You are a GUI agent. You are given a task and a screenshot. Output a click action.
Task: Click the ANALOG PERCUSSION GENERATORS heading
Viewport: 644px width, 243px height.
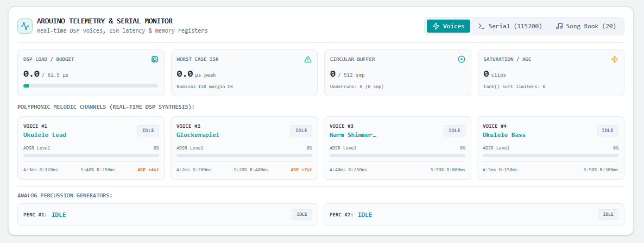tap(65, 195)
